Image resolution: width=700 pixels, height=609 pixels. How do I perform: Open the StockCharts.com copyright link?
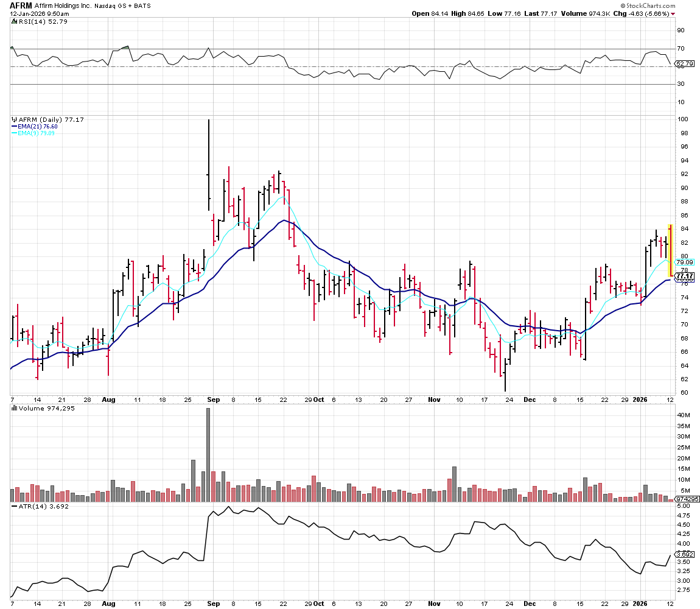tap(648, 5)
